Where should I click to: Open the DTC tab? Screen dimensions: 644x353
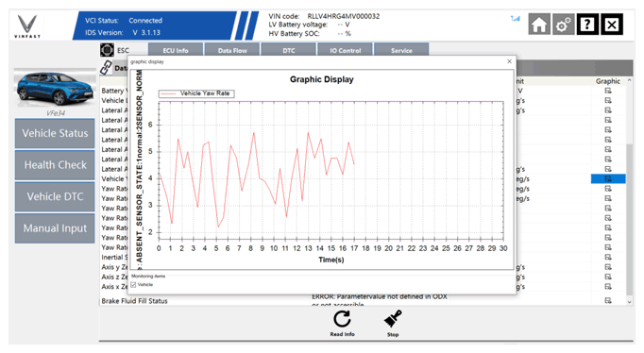tap(289, 49)
